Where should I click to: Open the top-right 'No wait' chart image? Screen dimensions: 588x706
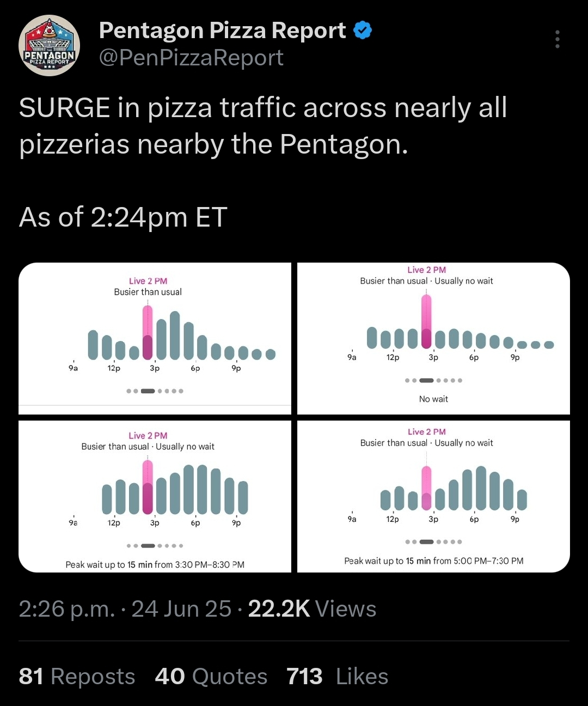[433, 338]
